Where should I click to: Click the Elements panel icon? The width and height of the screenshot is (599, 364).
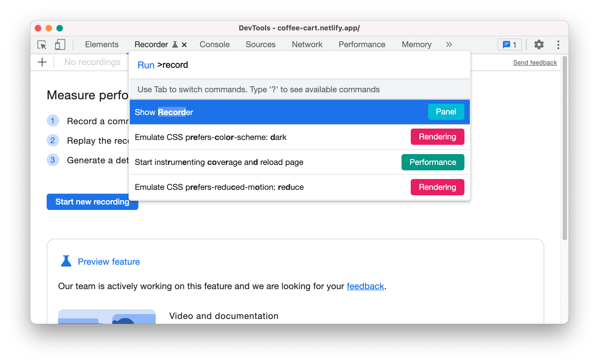pyautogui.click(x=101, y=44)
